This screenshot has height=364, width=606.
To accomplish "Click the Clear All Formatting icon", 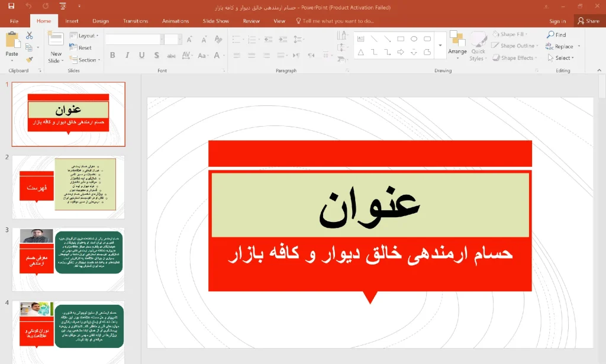I will pyautogui.click(x=217, y=40).
